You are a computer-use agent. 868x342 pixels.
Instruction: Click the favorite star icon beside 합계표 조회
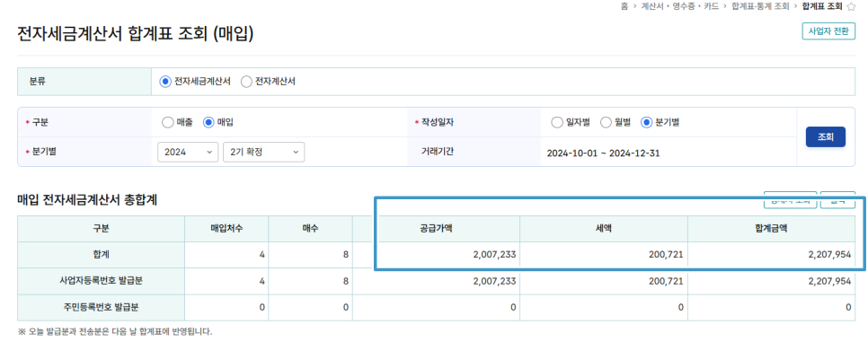[x=852, y=6]
